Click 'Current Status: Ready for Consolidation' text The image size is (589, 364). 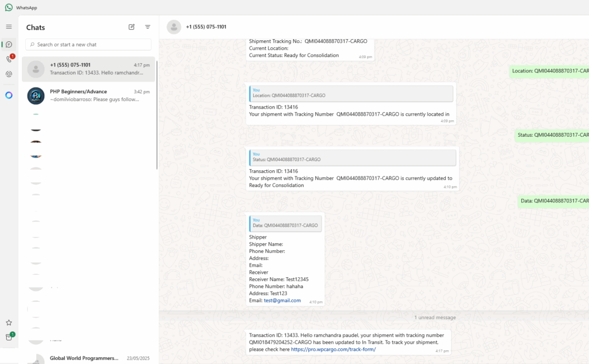point(294,55)
